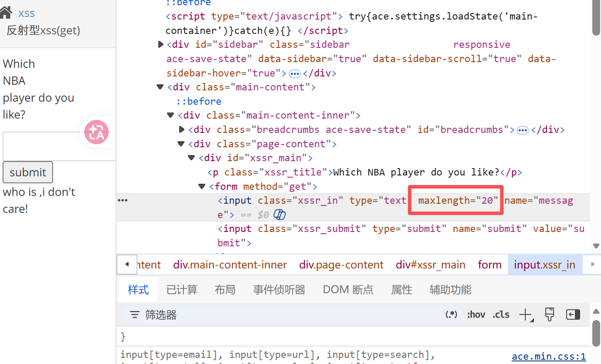This screenshot has height=364, width=601.
Task: Collapse the div.main-content-inner node
Action: click(x=170, y=115)
